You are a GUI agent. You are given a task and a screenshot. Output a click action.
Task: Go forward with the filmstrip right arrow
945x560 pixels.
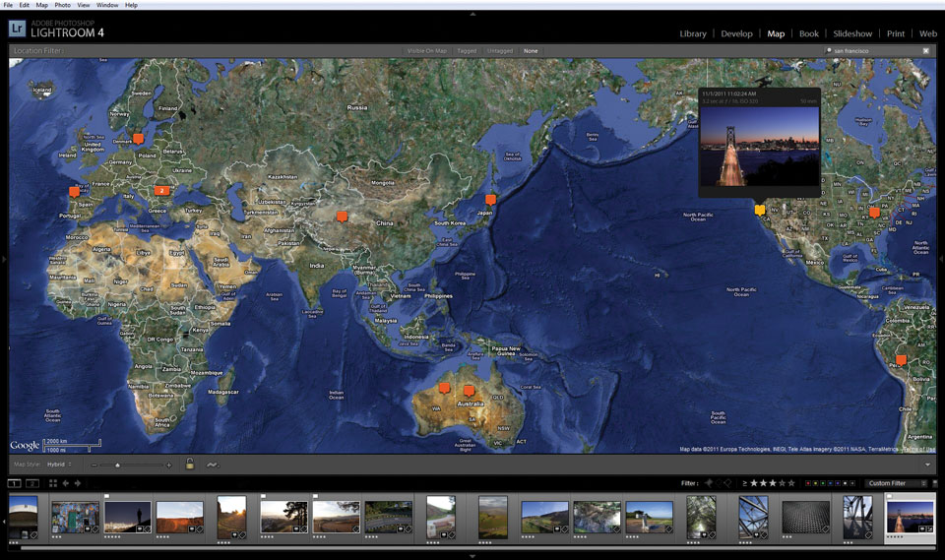coord(78,483)
